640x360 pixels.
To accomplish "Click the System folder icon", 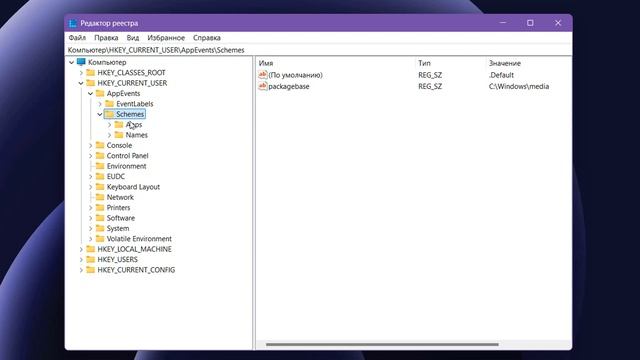I will pos(100,228).
